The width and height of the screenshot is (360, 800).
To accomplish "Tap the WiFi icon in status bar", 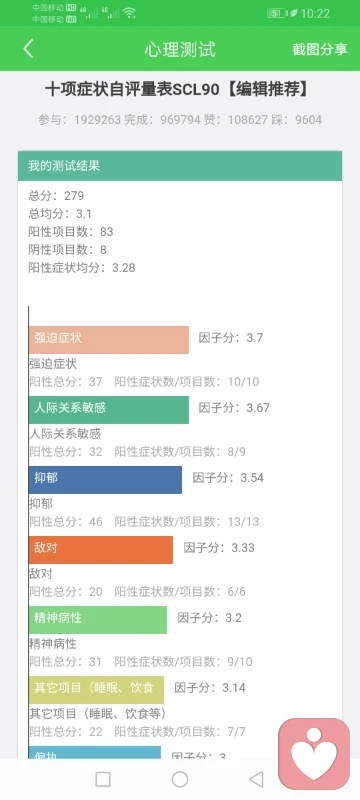I will pos(130,13).
